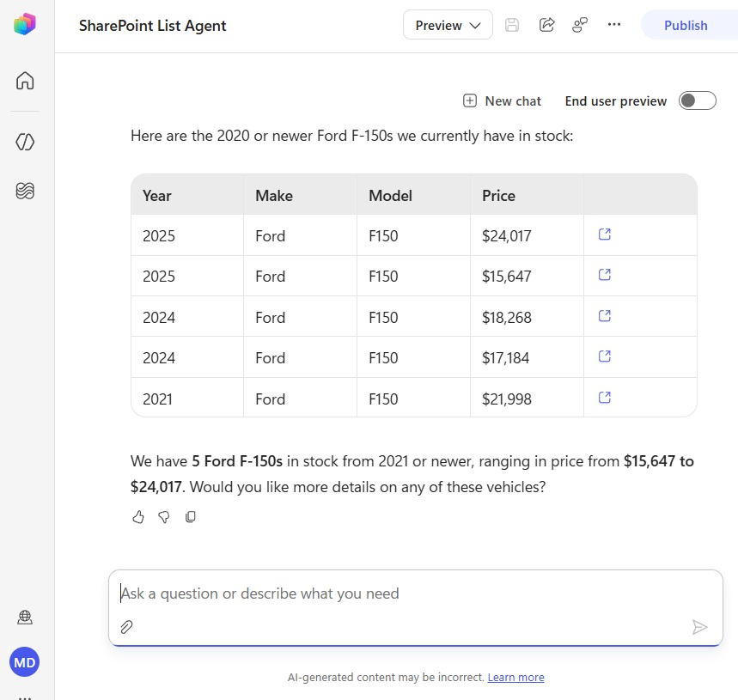
Task: Click the share icon in header
Action: click(x=546, y=24)
